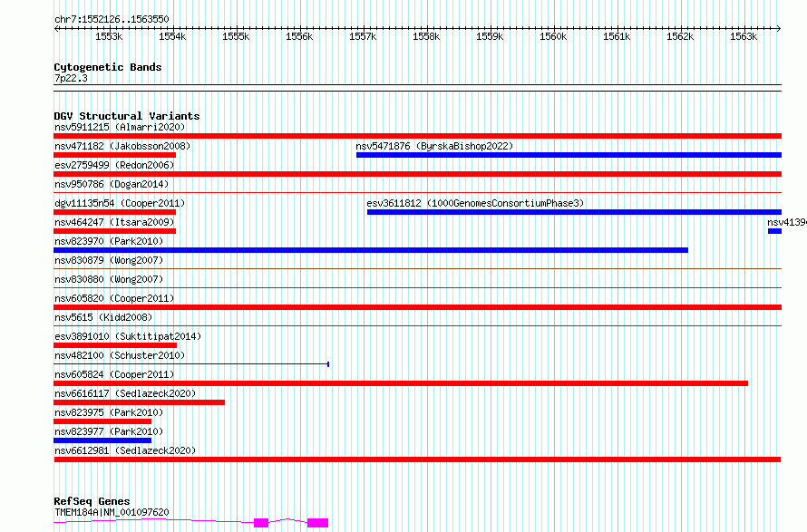Select nsv464247 (Itsara2009) variant label

(114, 222)
